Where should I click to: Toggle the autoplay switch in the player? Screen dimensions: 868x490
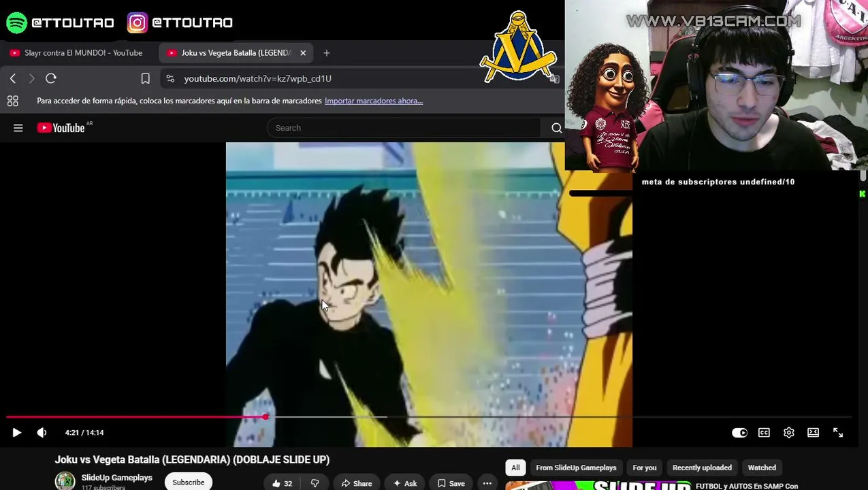pyautogui.click(x=739, y=432)
